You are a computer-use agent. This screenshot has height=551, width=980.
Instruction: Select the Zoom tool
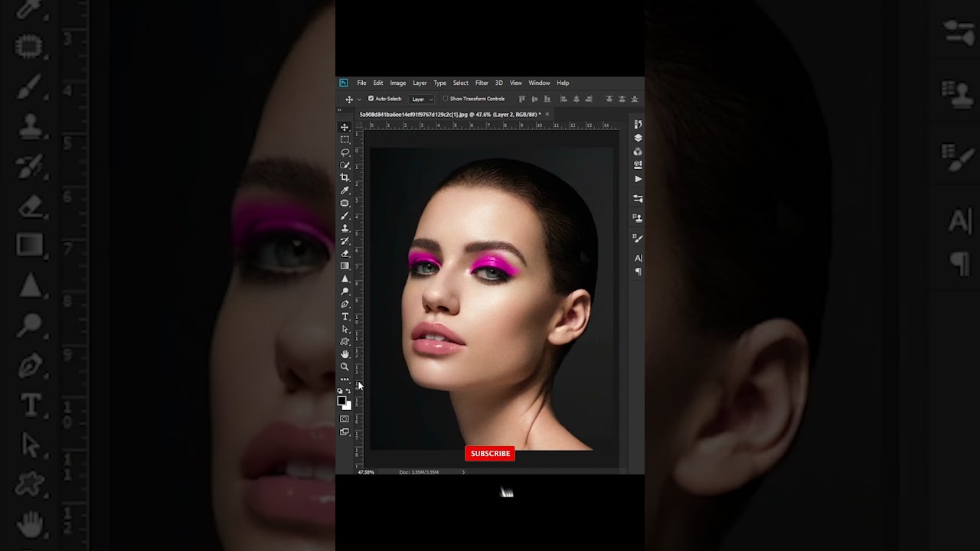coord(345,367)
